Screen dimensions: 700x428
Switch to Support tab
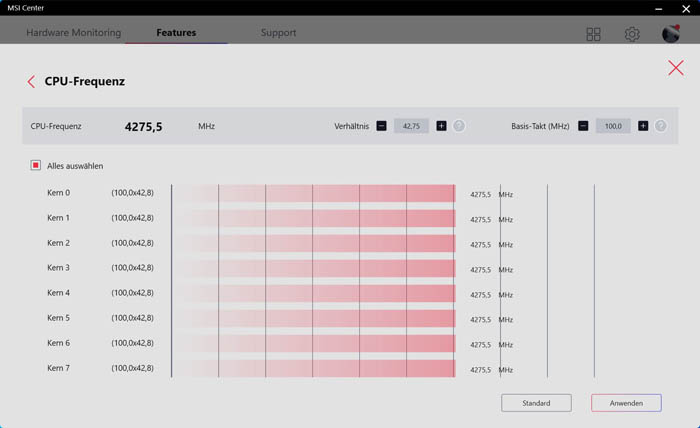278,33
